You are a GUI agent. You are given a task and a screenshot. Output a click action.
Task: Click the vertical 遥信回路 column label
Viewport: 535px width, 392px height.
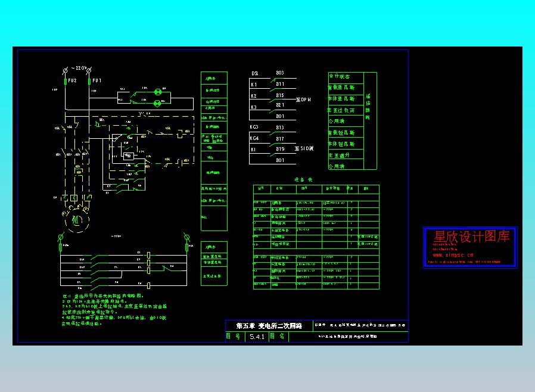point(368,107)
